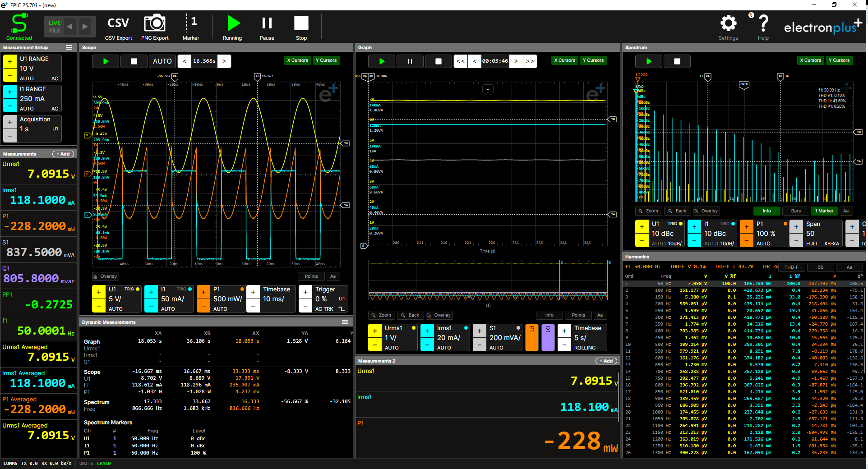
Task: Click the Graph elapsed time field 00:03:46
Action: coord(495,61)
